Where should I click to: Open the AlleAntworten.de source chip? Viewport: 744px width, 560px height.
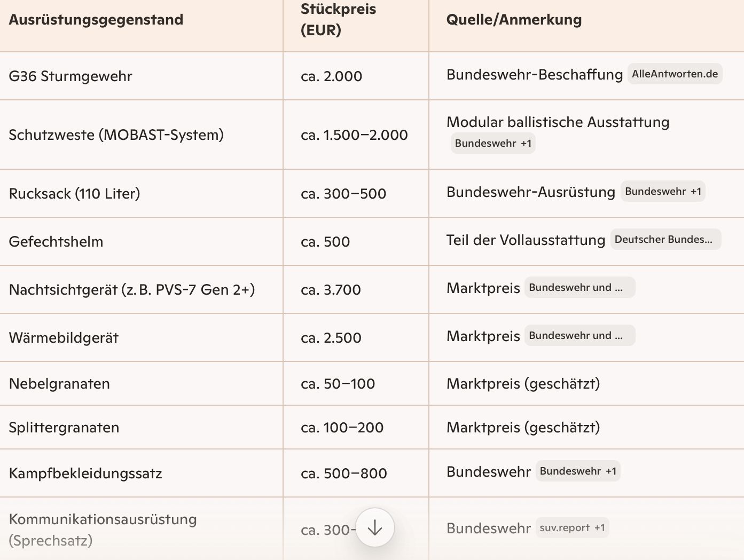(x=675, y=74)
